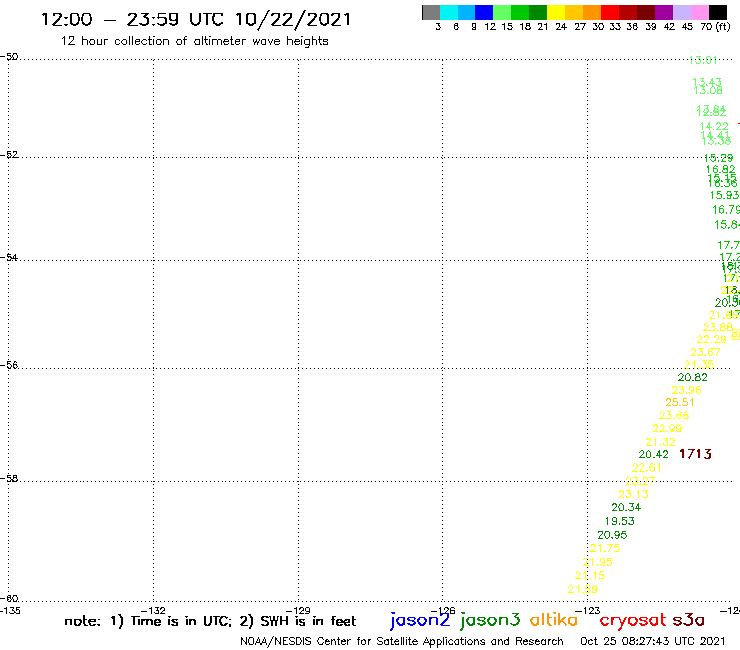Click the gray swatch in the color scale
740x650 pixels.
click(x=431, y=12)
